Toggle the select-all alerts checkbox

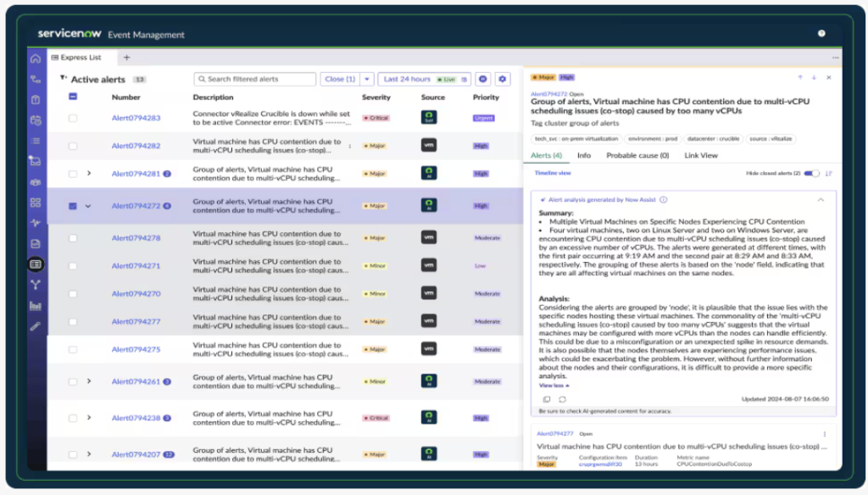[x=73, y=97]
